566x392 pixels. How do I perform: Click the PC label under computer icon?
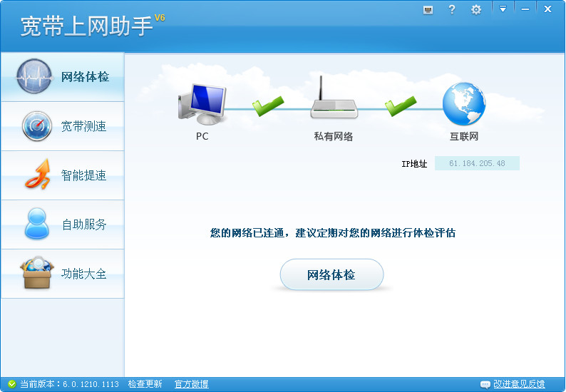point(202,136)
